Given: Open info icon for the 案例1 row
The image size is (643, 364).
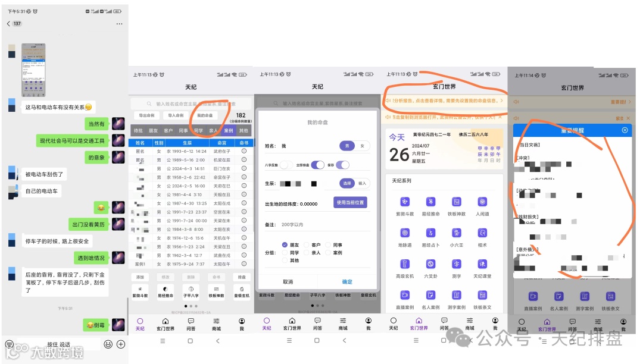Looking at the screenshot, I should pos(244,264).
